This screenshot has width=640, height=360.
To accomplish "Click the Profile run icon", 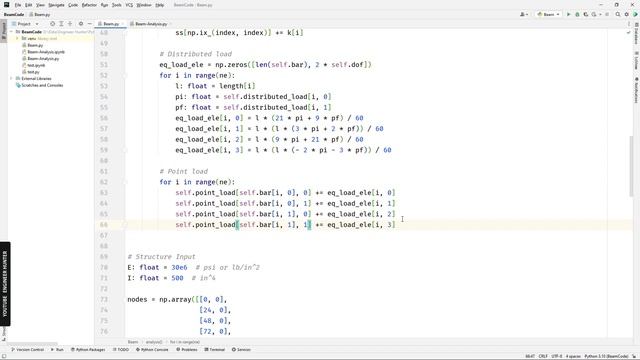I will click(595, 14).
